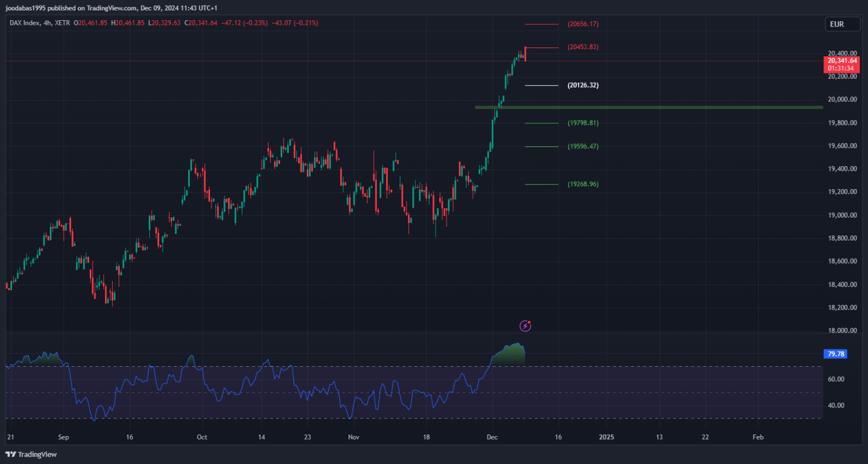Select the green (19798.81) support level label
The width and height of the screenshot is (868, 464).
(x=583, y=123)
